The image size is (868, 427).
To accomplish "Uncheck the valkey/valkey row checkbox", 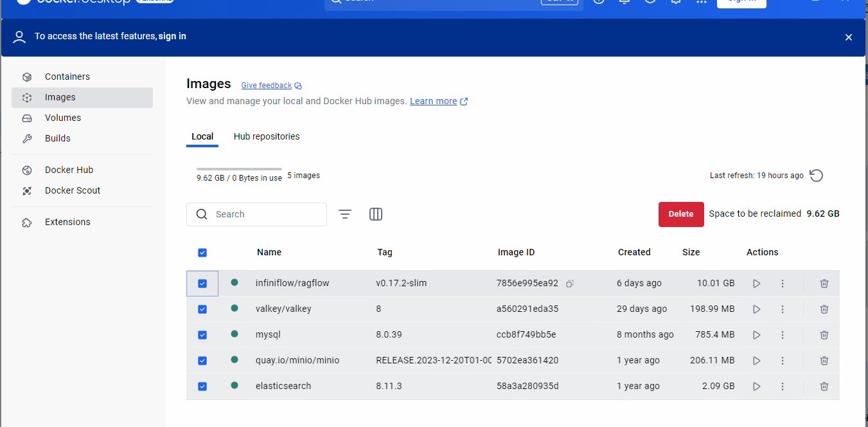I will (202, 309).
